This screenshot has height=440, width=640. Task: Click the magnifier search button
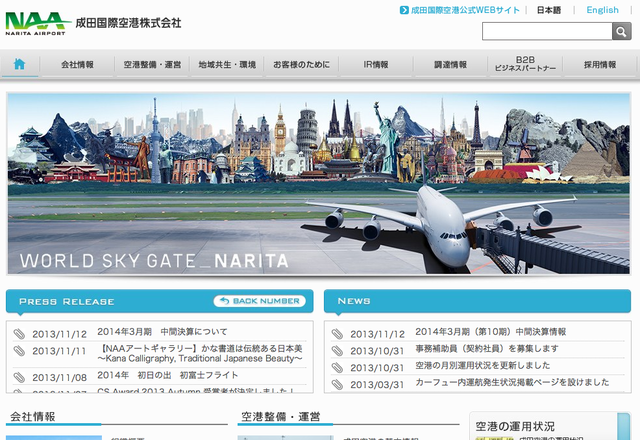pyautogui.click(x=621, y=31)
